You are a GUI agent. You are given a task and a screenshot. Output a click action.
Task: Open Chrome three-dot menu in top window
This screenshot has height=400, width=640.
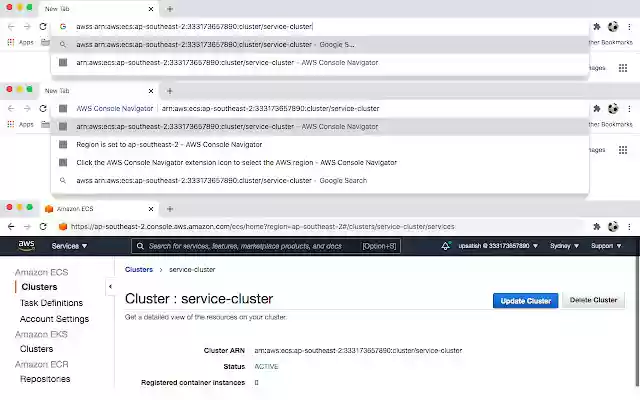pos(629,27)
